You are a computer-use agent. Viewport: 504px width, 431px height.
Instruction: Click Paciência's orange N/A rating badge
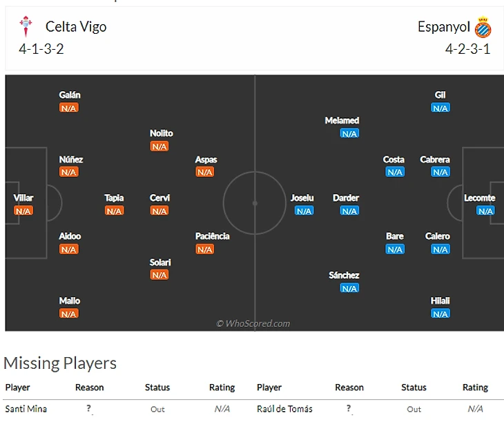pos(205,249)
